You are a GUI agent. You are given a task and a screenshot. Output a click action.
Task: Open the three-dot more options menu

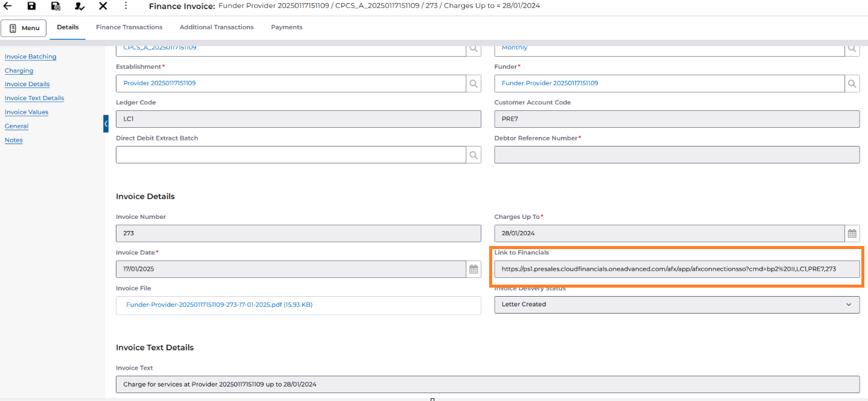coord(125,6)
